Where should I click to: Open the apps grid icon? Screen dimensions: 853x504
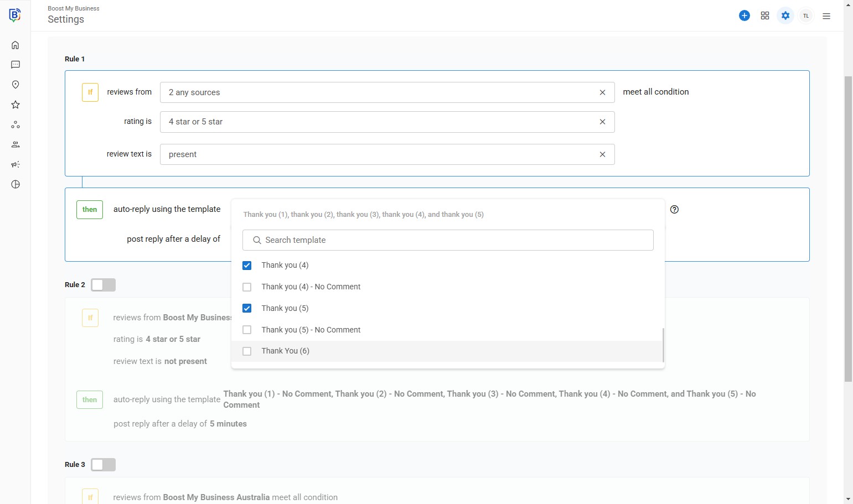tap(765, 16)
